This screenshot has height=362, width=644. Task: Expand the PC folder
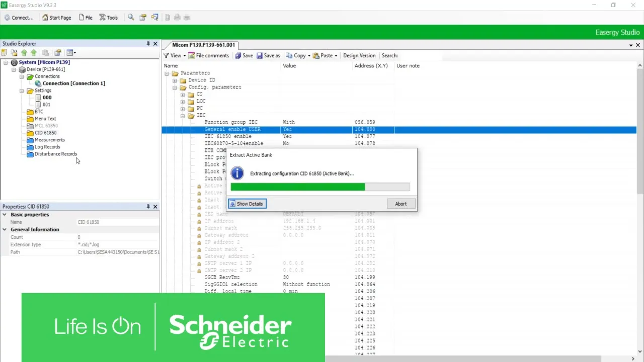pyautogui.click(x=183, y=109)
